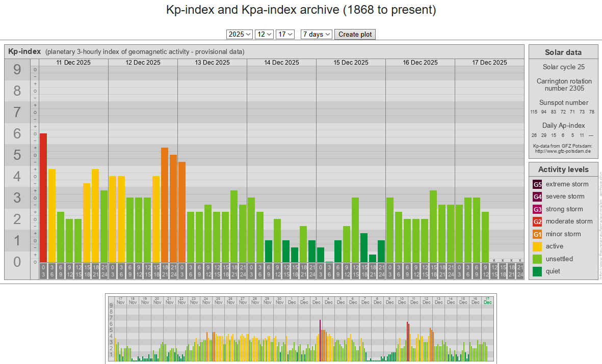Click the G4 severe storm legend icon
The image size is (602, 364).
537,197
